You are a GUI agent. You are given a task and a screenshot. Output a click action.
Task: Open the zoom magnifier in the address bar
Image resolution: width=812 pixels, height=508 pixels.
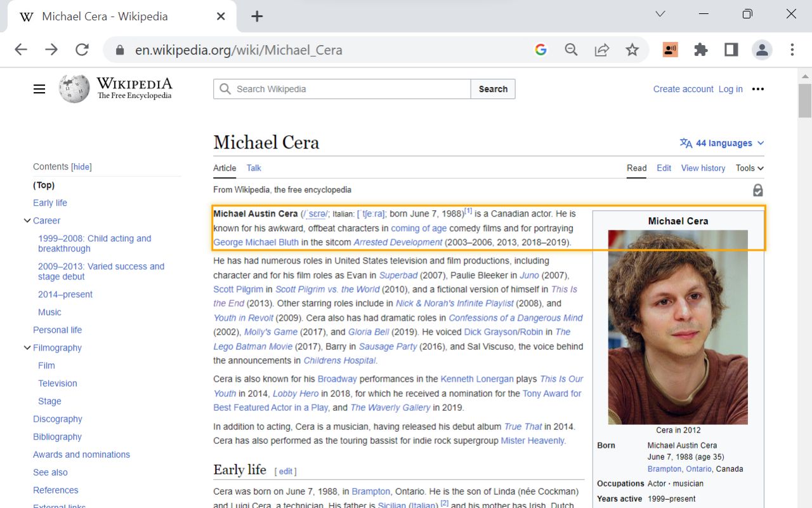[571, 50]
